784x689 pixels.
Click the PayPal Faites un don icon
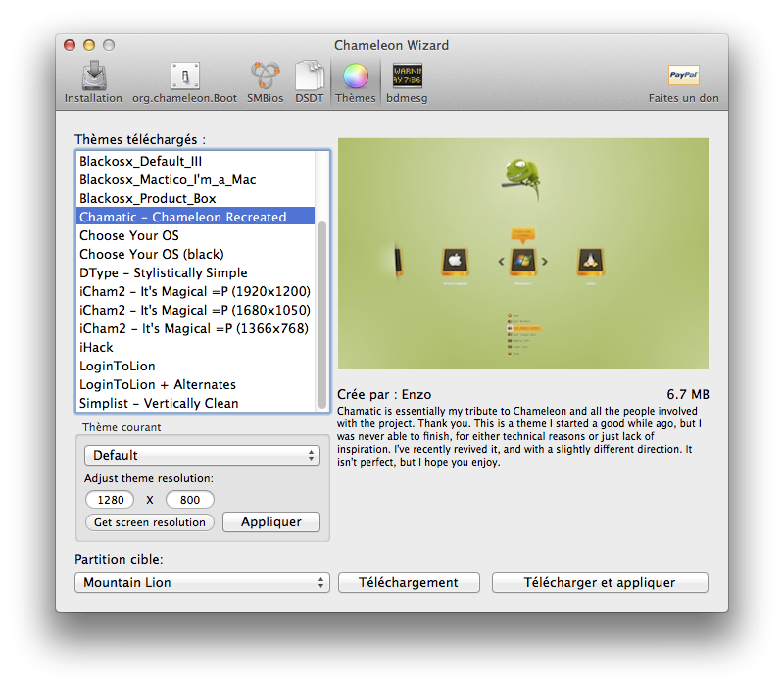[x=683, y=76]
